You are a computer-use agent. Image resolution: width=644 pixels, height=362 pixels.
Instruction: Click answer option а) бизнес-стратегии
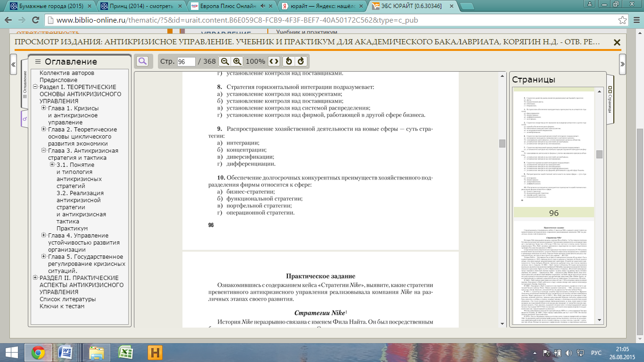(x=245, y=192)
